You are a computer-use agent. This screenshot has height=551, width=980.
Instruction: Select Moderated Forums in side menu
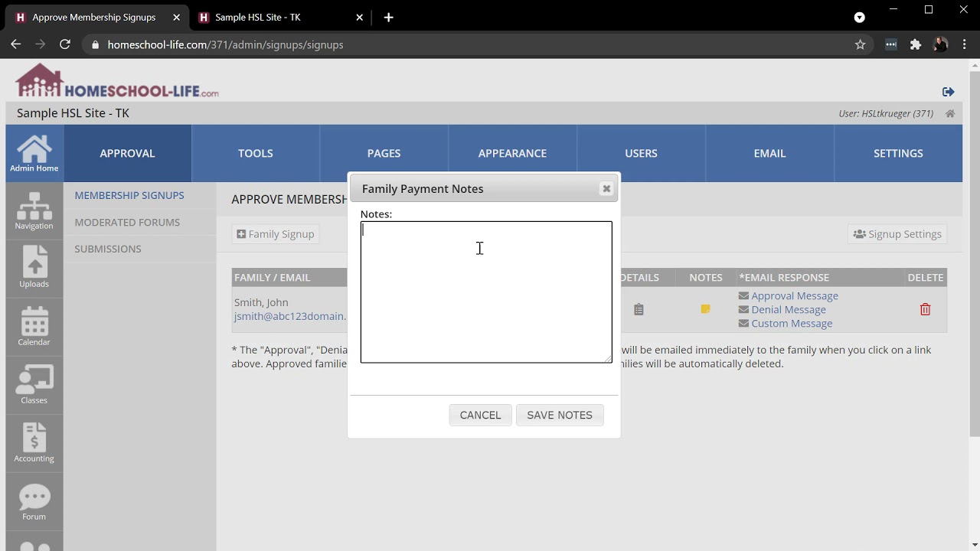point(127,222)
